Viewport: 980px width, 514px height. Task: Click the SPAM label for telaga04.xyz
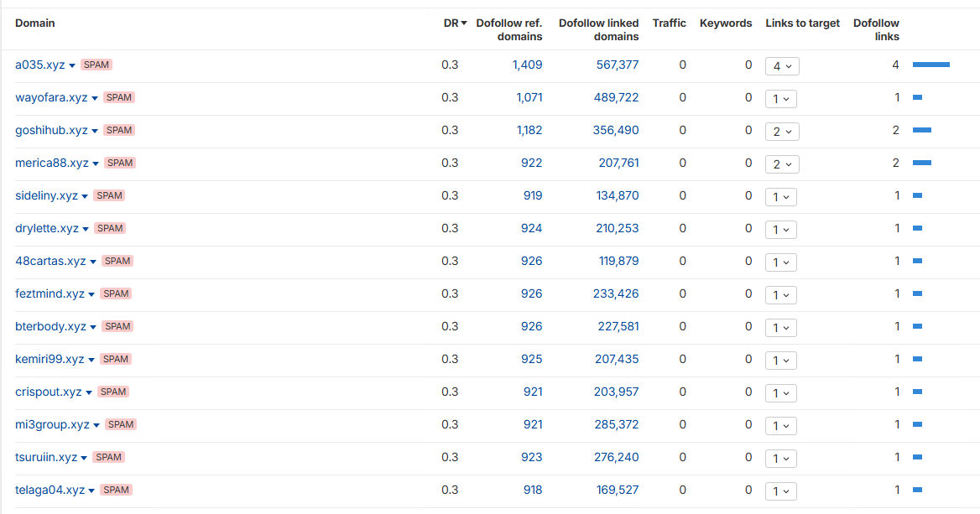click(x=116, y=490)
